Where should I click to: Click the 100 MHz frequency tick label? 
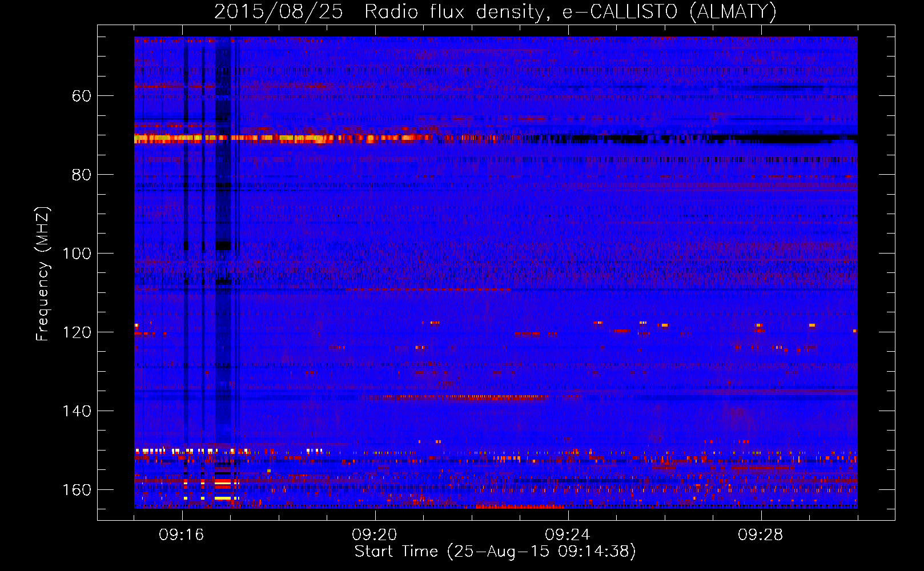77,253
